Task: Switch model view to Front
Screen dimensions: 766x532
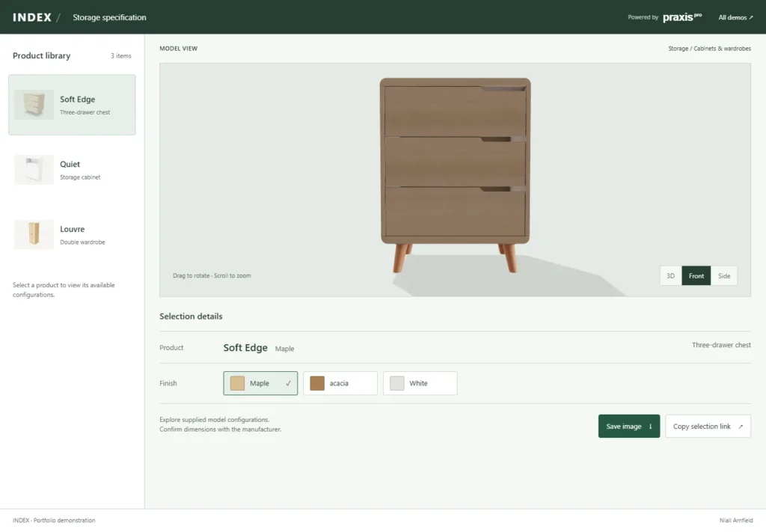Action: (x=696, y=276)
